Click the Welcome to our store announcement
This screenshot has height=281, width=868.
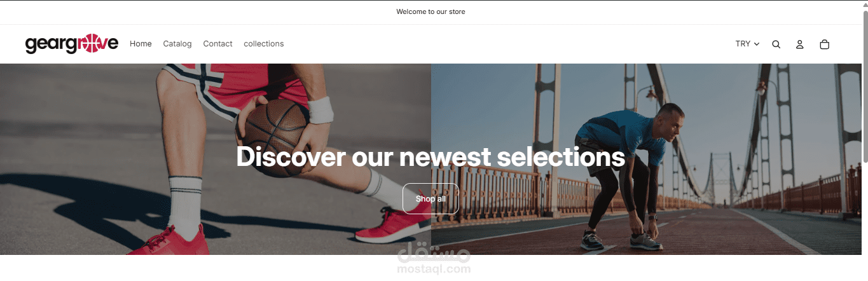431,11
